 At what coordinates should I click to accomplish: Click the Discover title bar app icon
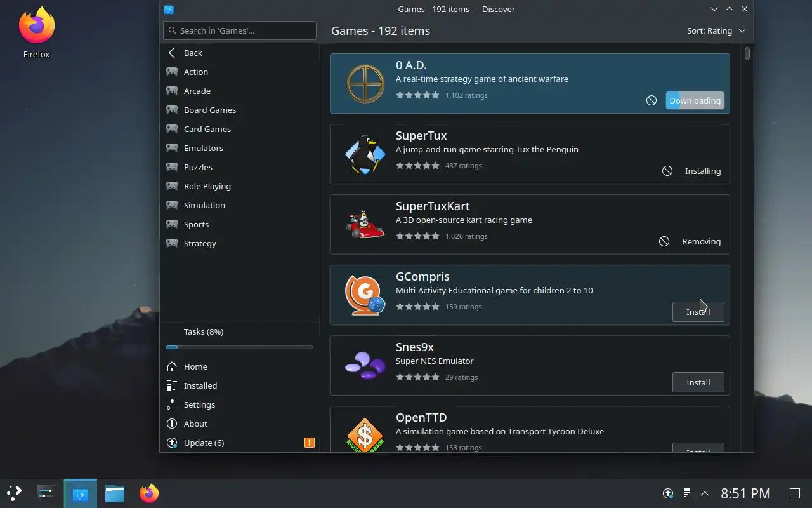point(169,9)
